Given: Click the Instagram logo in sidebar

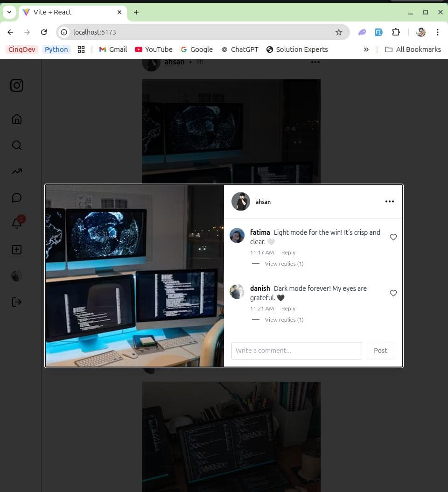Looking at the screenshot, I should [x=17, y=85].
